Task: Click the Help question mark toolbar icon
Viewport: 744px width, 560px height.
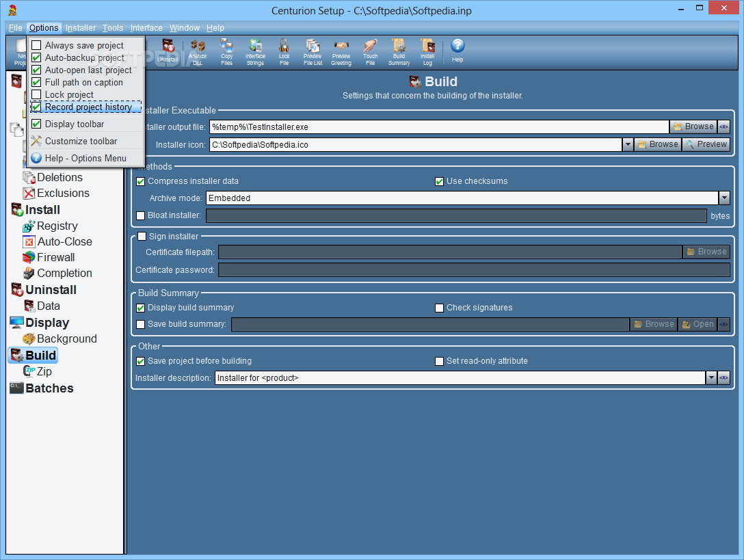Action: (457, 51)
